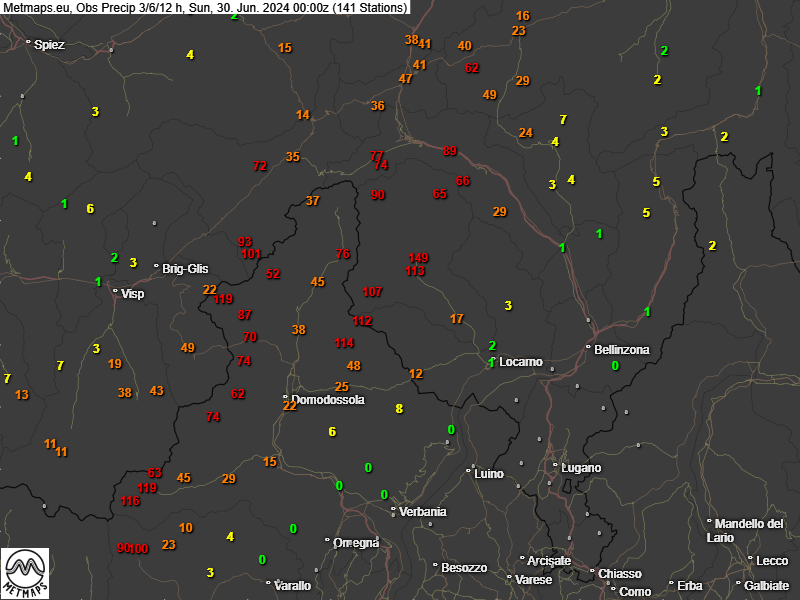Image resolution: width=800 pixels, height=600 pixels.
Task: Click the red 107 station reading
Action: coord(372,292)
